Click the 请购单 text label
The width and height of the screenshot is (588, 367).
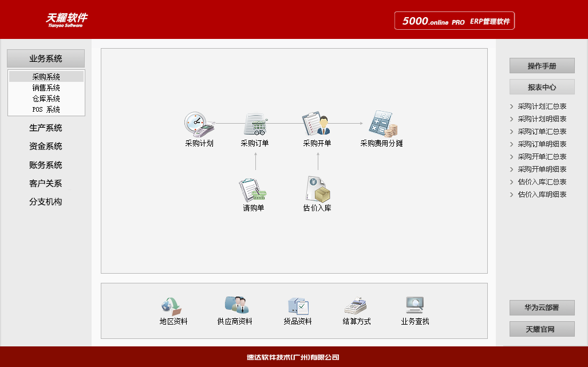coord(254,208)
